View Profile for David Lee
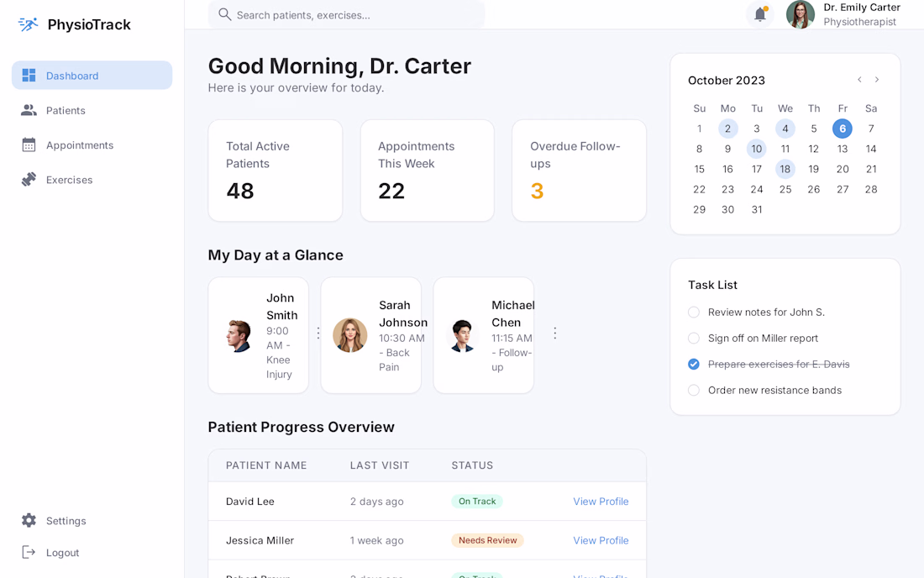The width and height of the screenshot is (924, 578). (x=601, y=502)
